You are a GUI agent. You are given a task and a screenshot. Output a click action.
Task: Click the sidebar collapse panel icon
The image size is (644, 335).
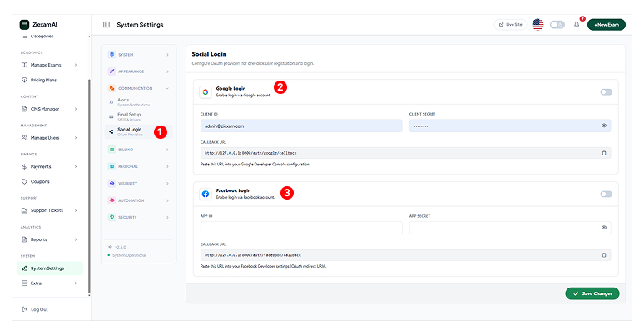coord(107,25)
